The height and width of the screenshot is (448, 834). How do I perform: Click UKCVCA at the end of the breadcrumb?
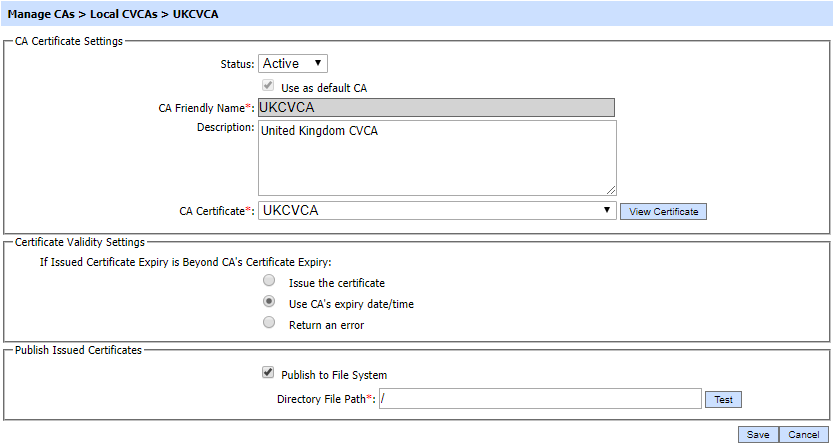[x=196, y=14]
